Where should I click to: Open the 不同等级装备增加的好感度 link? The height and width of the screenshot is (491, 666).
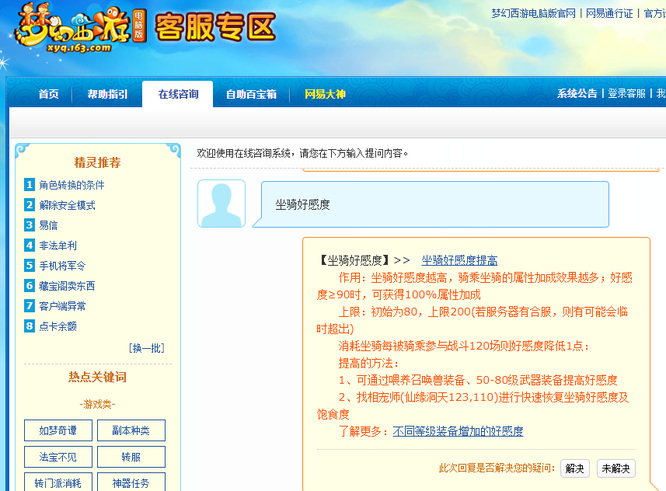(x=458, y=431)
